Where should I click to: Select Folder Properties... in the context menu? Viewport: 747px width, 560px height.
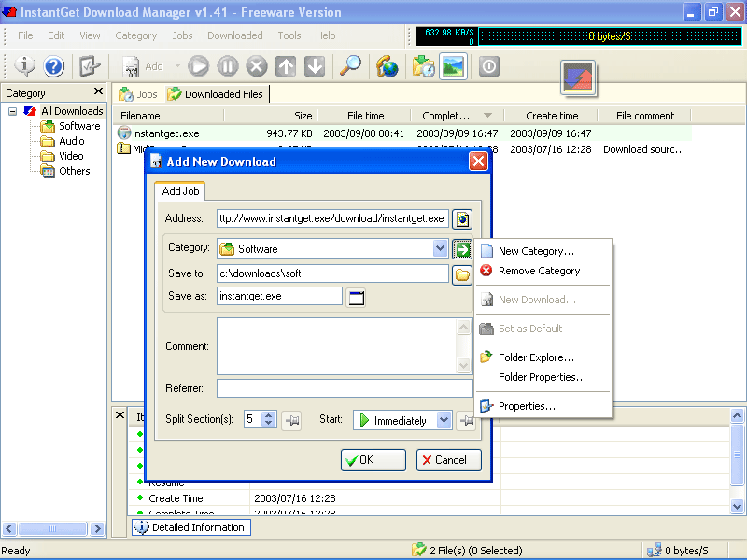(x=543, y=377)
